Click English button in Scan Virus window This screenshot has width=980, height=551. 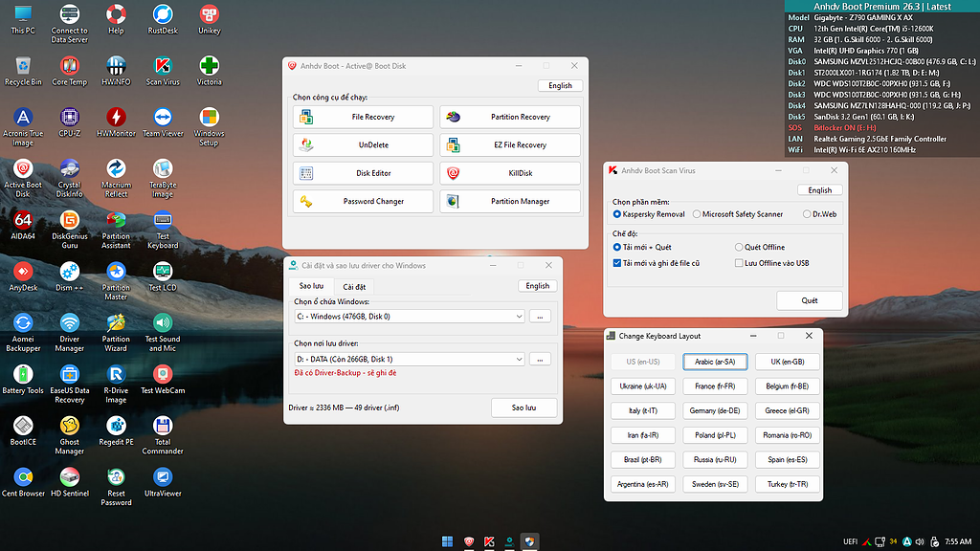pyautogui.click(x=820, y=190)
